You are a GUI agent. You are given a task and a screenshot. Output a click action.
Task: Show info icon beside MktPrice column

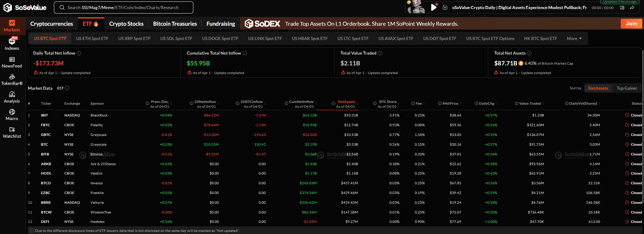click(x=440, y=103)
